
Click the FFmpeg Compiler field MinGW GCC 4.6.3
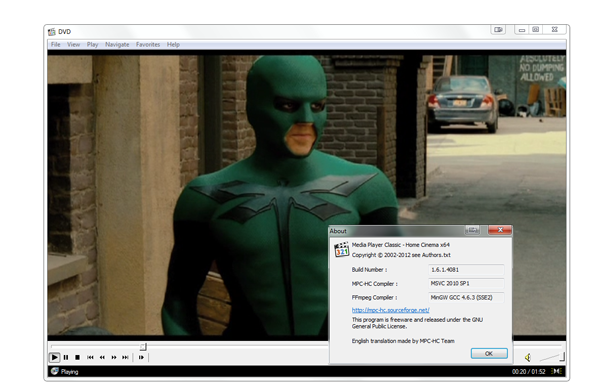(466, 297)
